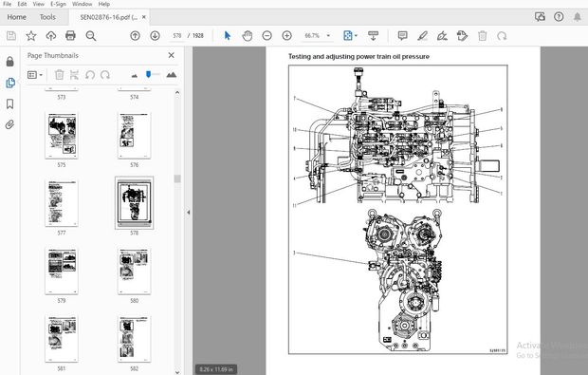588x375 pixels.
Task: Collapse the navigation pane with arrow handle
Action: [x=188, y=212]
